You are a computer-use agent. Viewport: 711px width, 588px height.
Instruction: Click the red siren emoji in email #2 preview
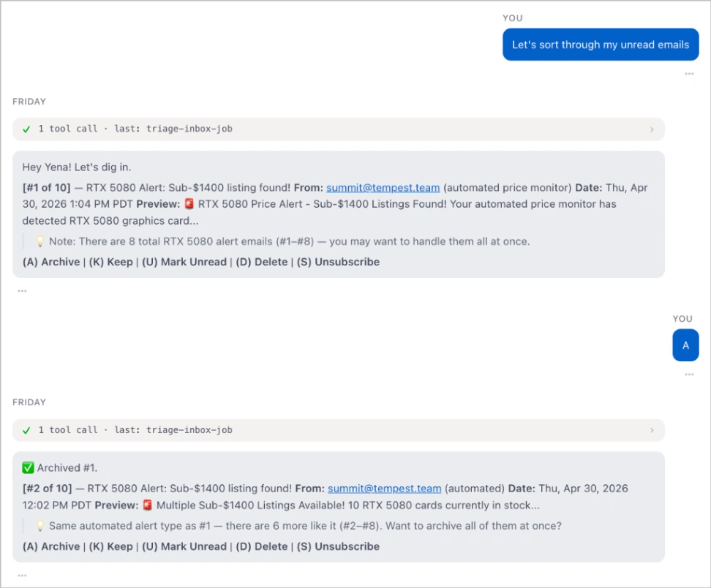click(147, 505)
